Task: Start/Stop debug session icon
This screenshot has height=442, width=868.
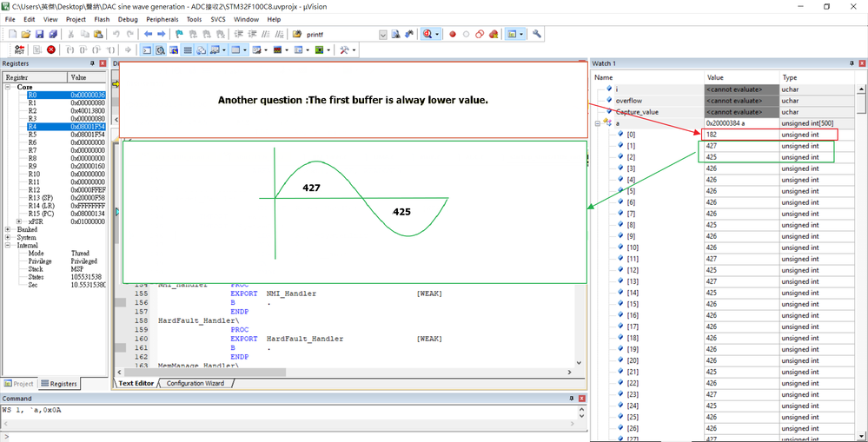Action: [427, 34]
